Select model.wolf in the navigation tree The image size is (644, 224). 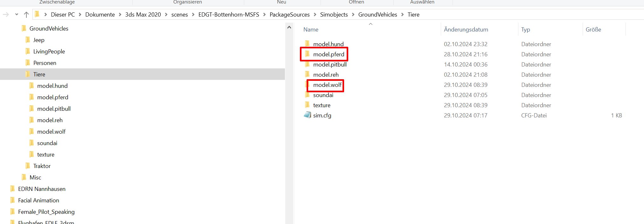(51, 132)
